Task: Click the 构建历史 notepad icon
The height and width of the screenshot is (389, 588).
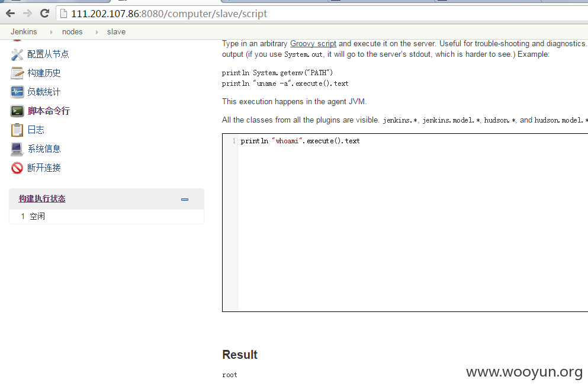Action: tap(17, 73)
